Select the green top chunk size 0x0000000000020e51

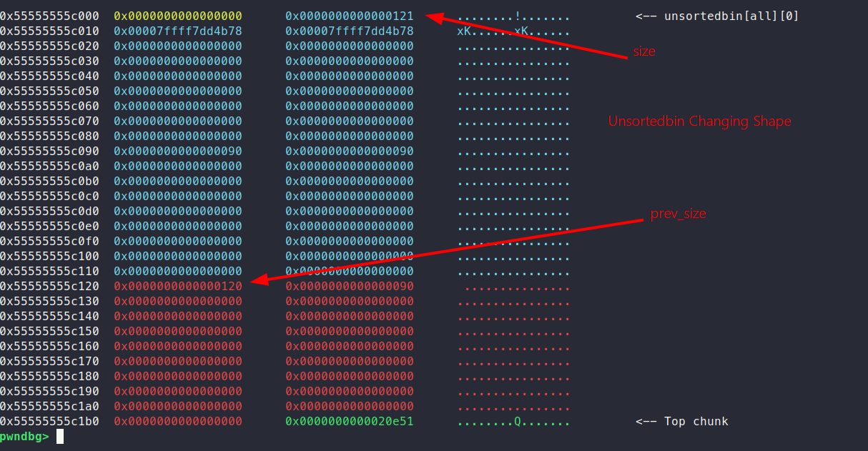point(349,421)
